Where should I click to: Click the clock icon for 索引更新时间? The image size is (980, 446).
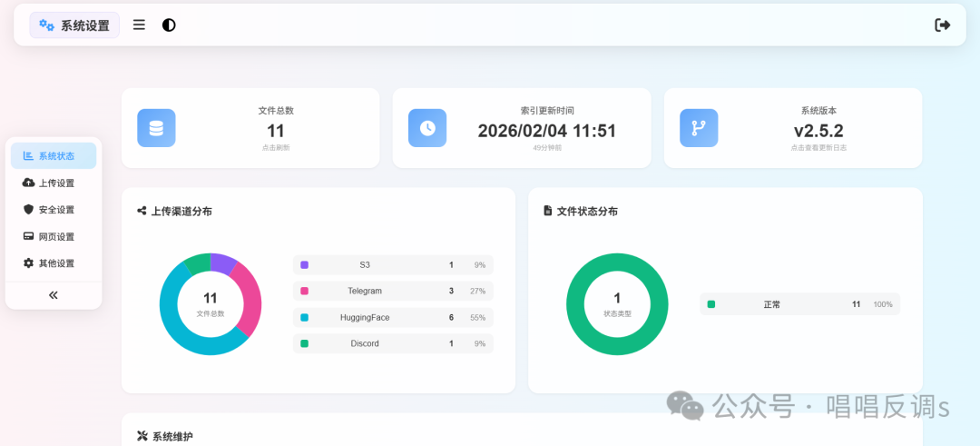[x=427, y=128]
